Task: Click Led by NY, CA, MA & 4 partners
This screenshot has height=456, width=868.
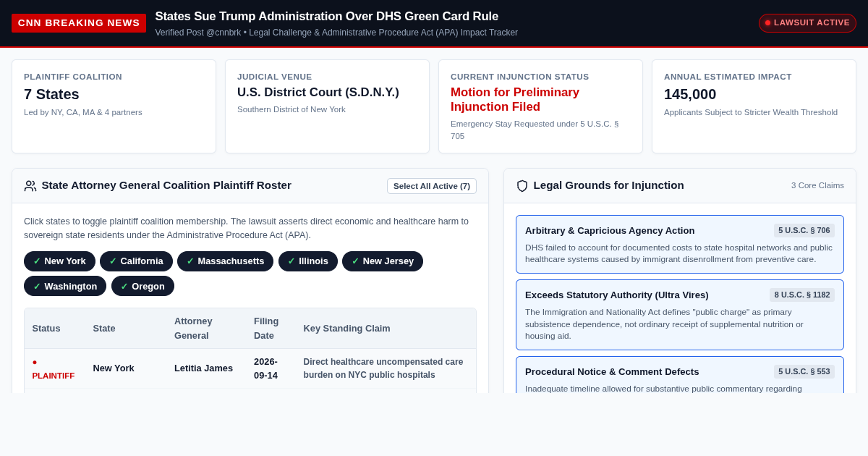Action: [83, 112]
